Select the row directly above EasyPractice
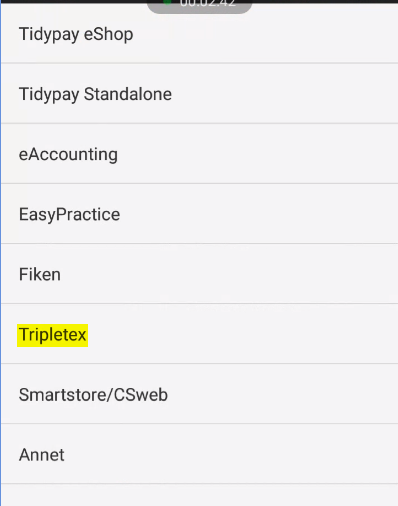Screen dimensions: 398x506 coord(199,154)
